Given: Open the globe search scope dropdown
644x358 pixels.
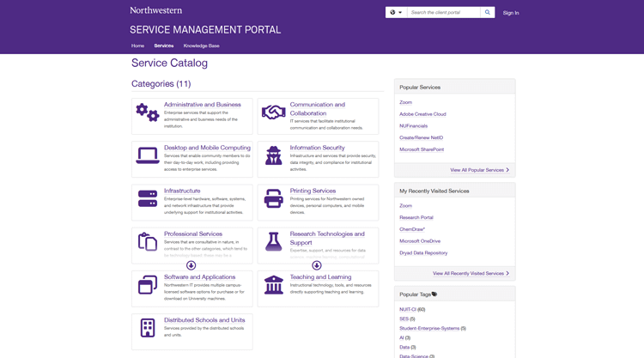Looking at the screenshot, I should click(395, 13).
